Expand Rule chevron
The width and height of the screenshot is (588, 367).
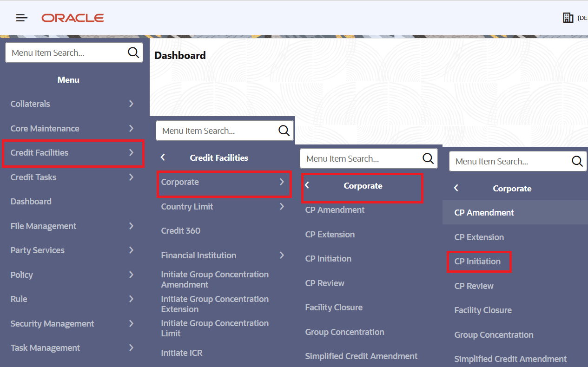pos(131,299)
